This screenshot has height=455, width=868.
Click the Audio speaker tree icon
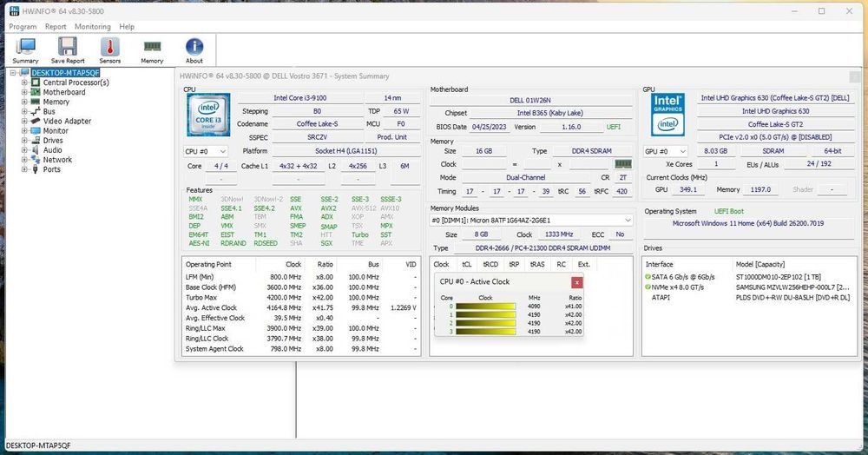click(x=36, y=150)
